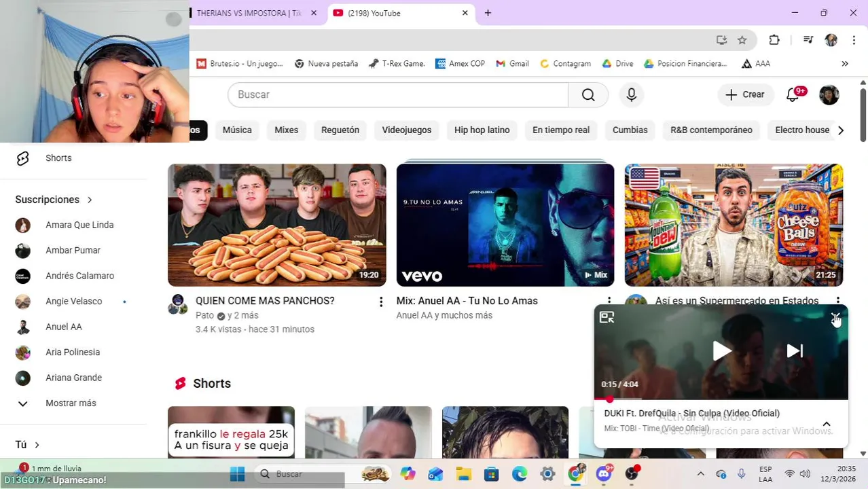
Task: Open Ariana Grande channel
Action: [x=75, y=378]
